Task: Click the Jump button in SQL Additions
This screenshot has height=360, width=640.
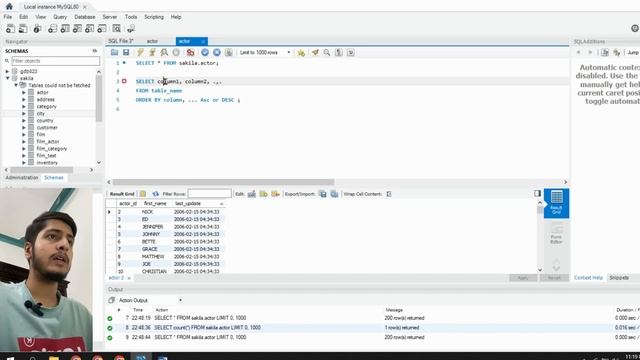Action: pos(633,52)
